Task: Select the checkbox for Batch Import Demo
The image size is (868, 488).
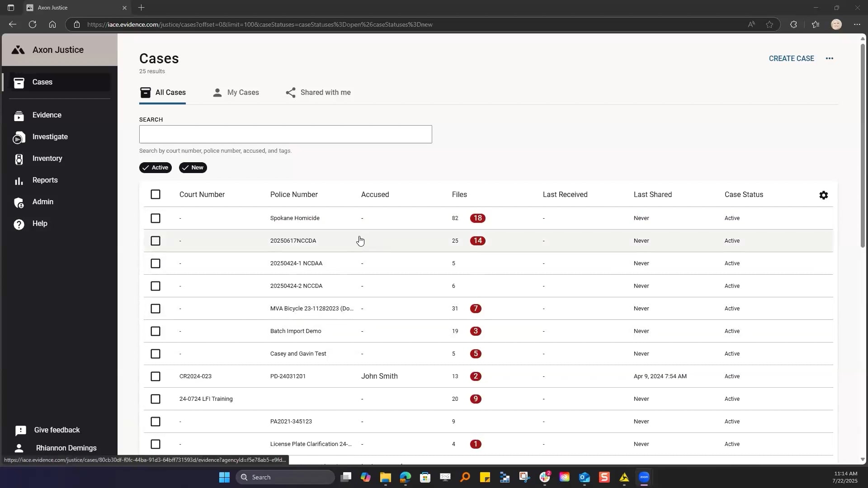Action: (x=156, y=331)
